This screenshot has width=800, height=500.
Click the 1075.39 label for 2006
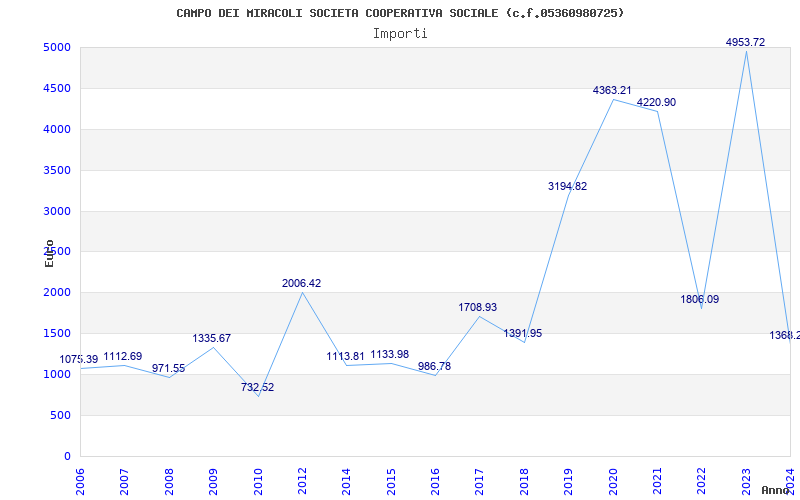point(79,360)
